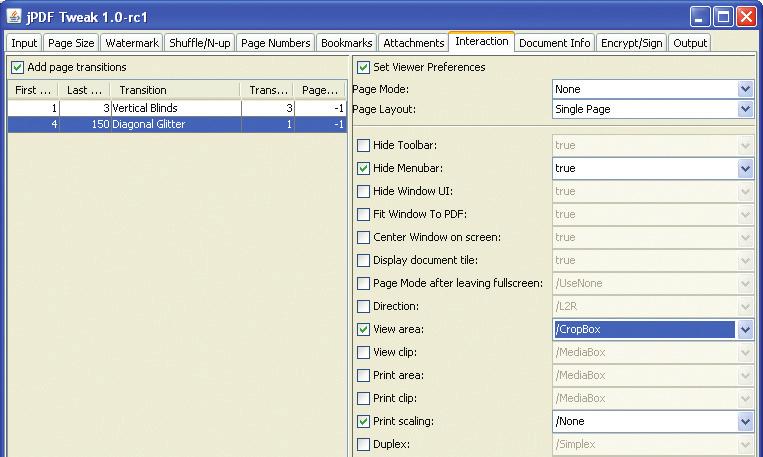Check Display document tile option
The width and height of the screenshot is (763, 457).
tap(363, 260)
